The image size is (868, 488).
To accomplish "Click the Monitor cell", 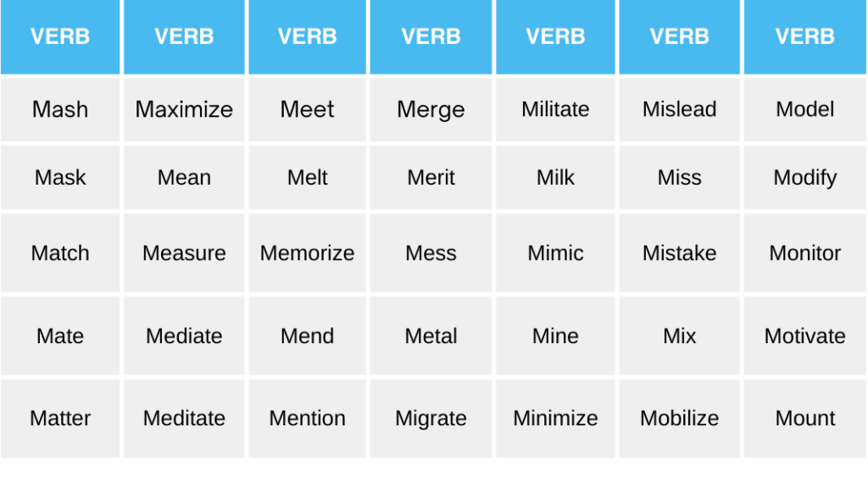I will click(805, 253).
